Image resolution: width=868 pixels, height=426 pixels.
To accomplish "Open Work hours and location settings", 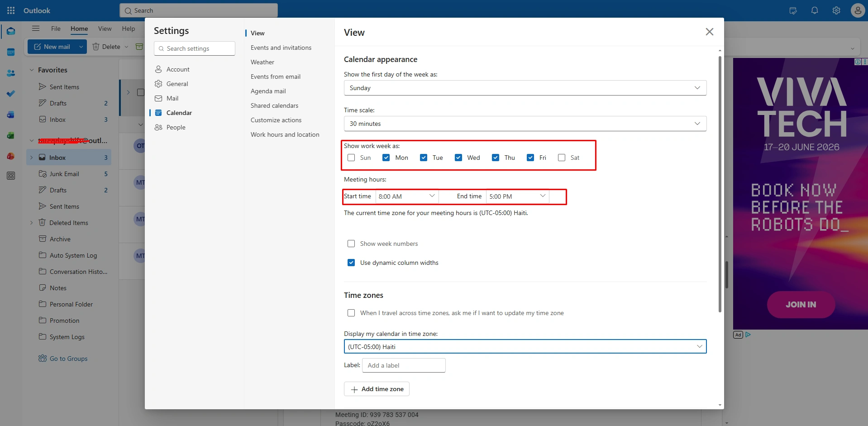I will pos(285,134).
